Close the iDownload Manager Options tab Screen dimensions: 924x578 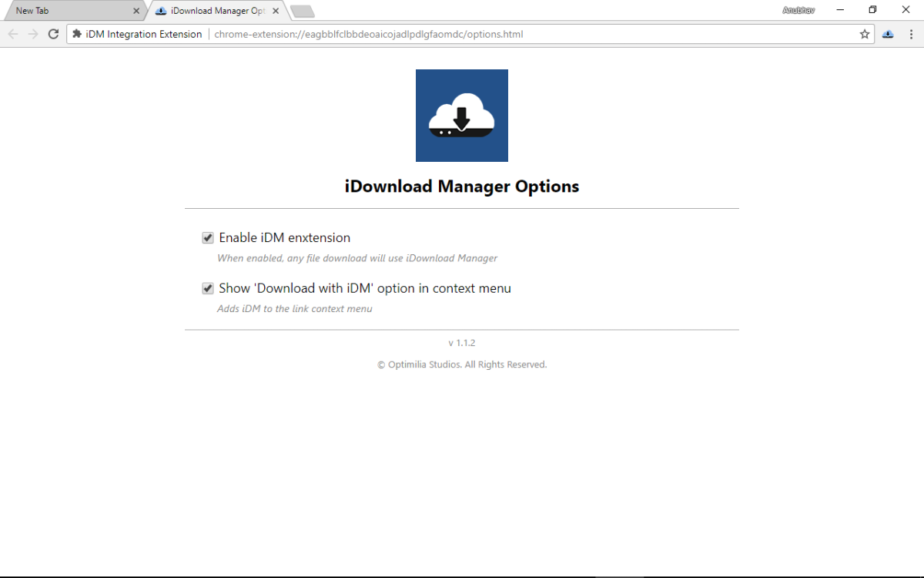pyautogui.click(x=276, y=11)
